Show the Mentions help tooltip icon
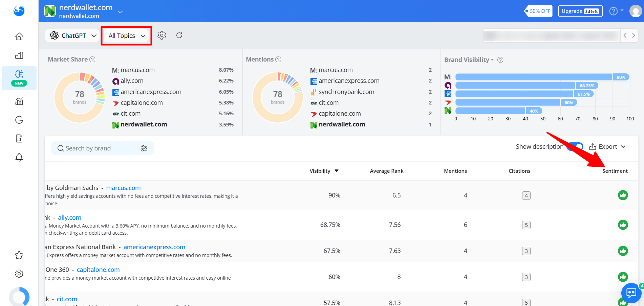The height and width of the screenshot is (306, 644). [x=278, y=60]
